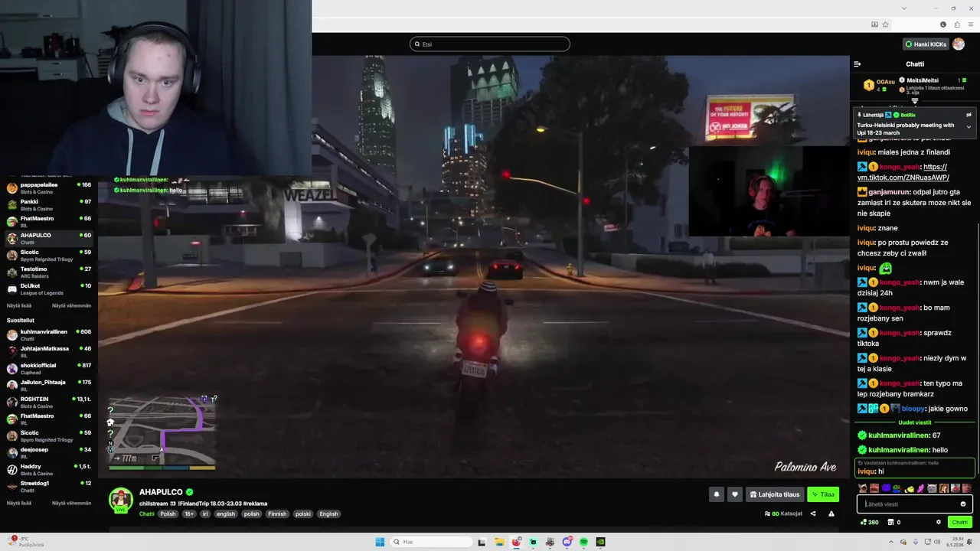Open the chat shop icon
The height and width of the screenshot is (551, 980).
click(x=890, y=523)
